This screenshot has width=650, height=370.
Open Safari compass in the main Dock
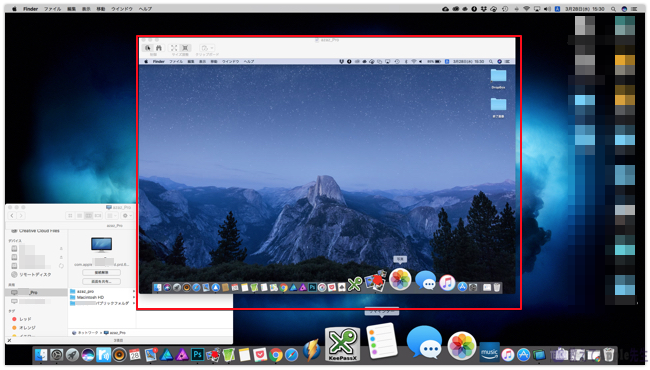tap(291, 355)
